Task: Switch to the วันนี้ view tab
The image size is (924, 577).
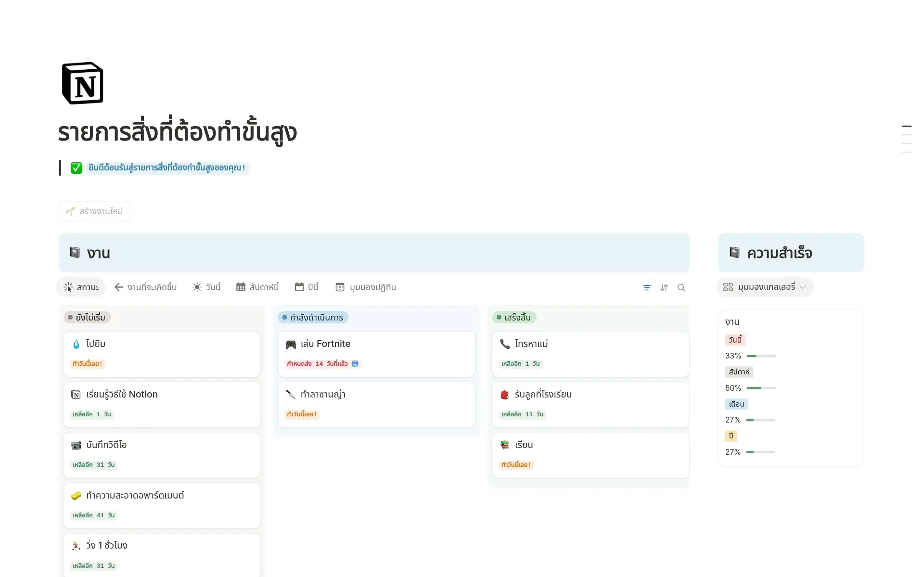Action: pyautogui.click(x=206, y=287)
